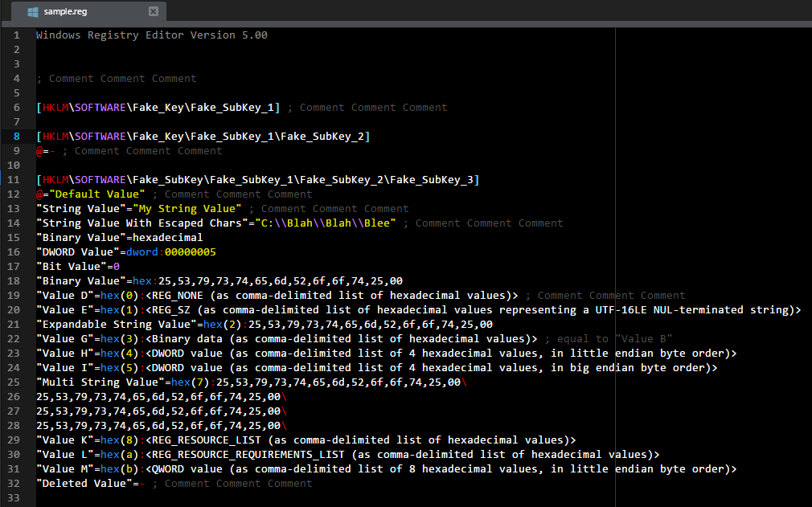The image size is (812, 507).
Task: Click line number 1 in the gutter
Action: [x=16, y=35]
